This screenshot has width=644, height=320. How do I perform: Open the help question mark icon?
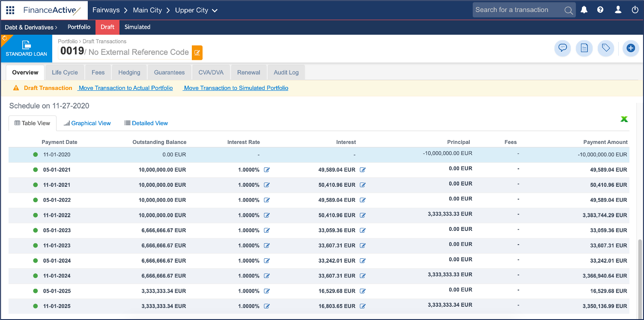click(x=600, y=10)
